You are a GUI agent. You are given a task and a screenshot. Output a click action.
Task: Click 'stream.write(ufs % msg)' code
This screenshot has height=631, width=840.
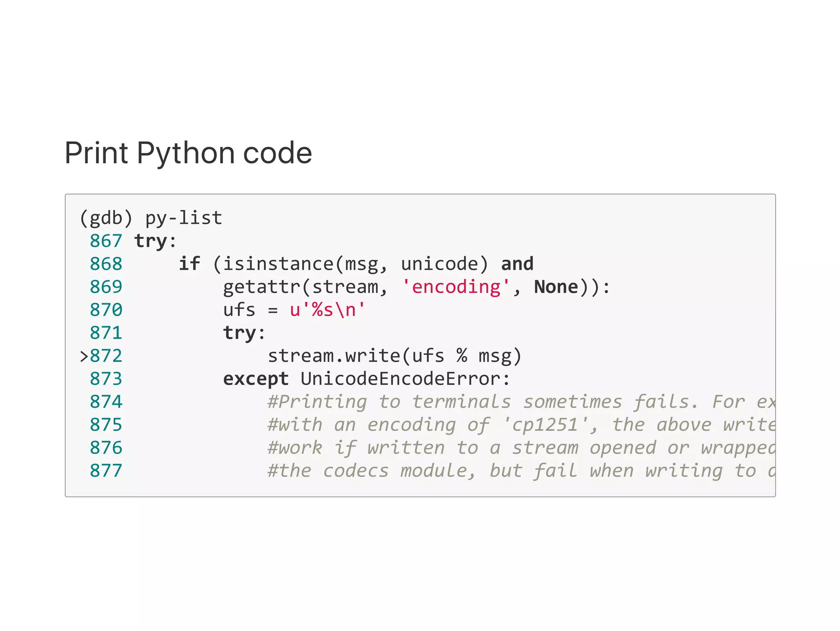coord(395,356)
